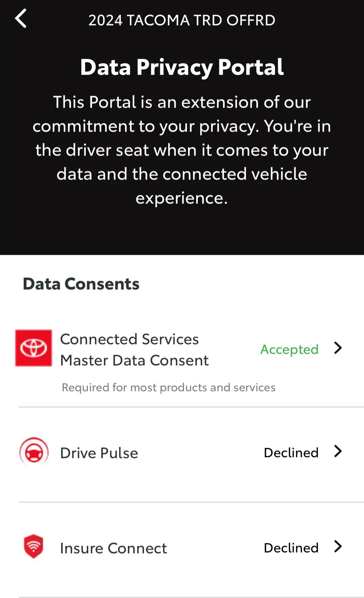Image resolution: width=364 pixels, height=598 pixels.
Task: Tap the back arrow icon
Action: pos(21,19)
